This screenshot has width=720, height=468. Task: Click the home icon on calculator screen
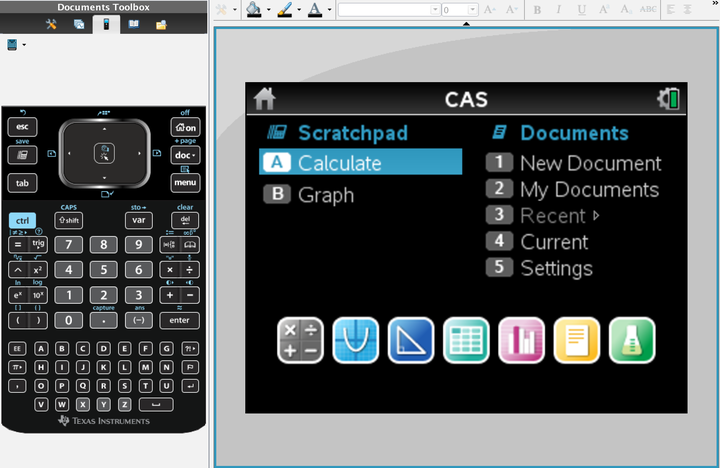(264, 99)
